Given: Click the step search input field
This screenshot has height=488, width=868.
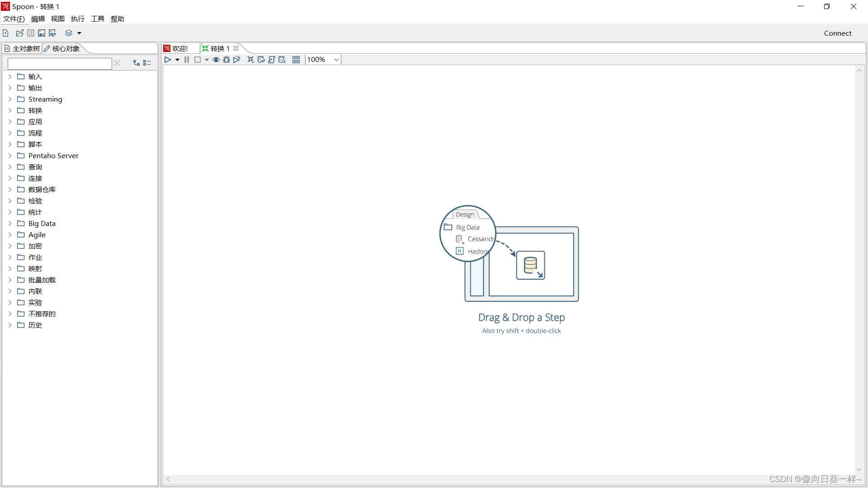Looking at the screenshot, I should pos(60,63).
